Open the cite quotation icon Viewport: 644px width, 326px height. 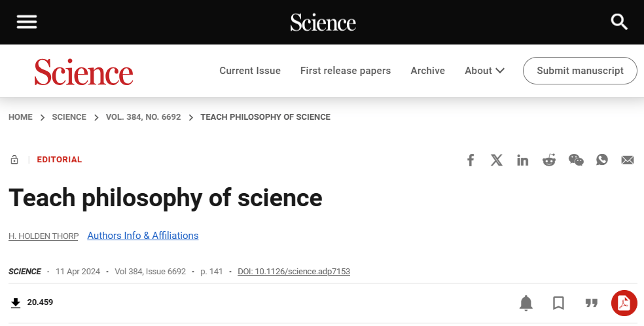click(592, 303)
